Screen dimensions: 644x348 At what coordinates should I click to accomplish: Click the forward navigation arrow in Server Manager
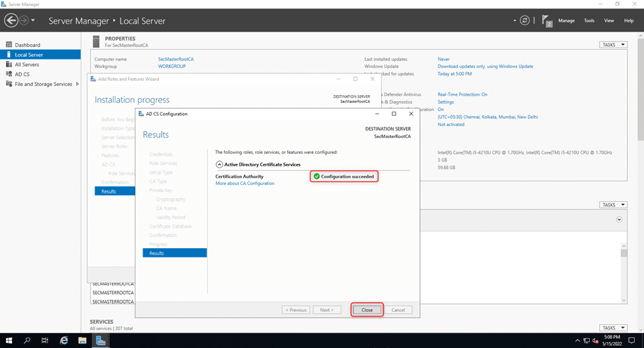(x=24, y=20)
